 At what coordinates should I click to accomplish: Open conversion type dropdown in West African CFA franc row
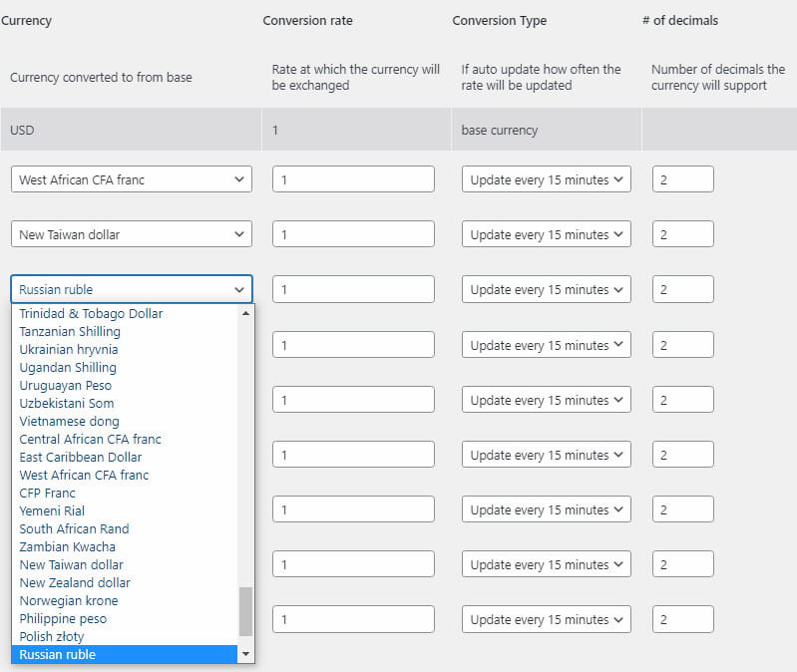coord(546,179)
